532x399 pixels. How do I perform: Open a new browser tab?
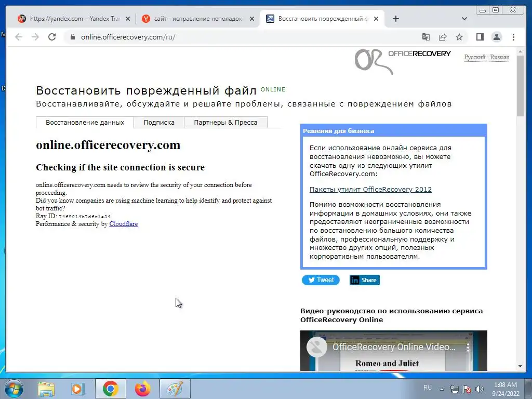pyautogui.click(x=395, y=19)
